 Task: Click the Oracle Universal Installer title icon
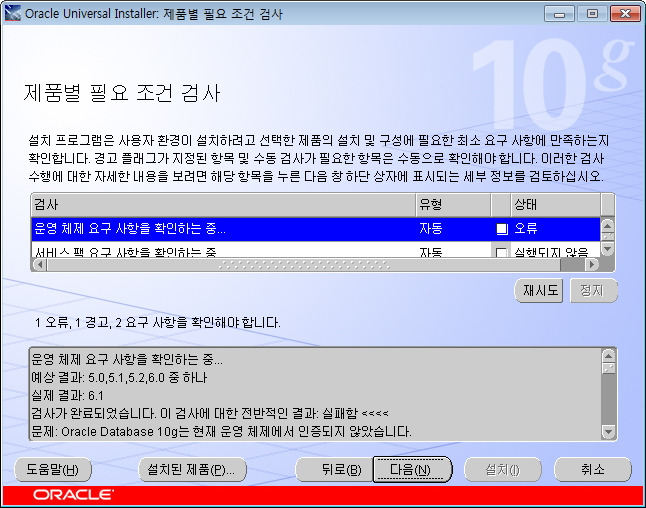tap(12, 14)
